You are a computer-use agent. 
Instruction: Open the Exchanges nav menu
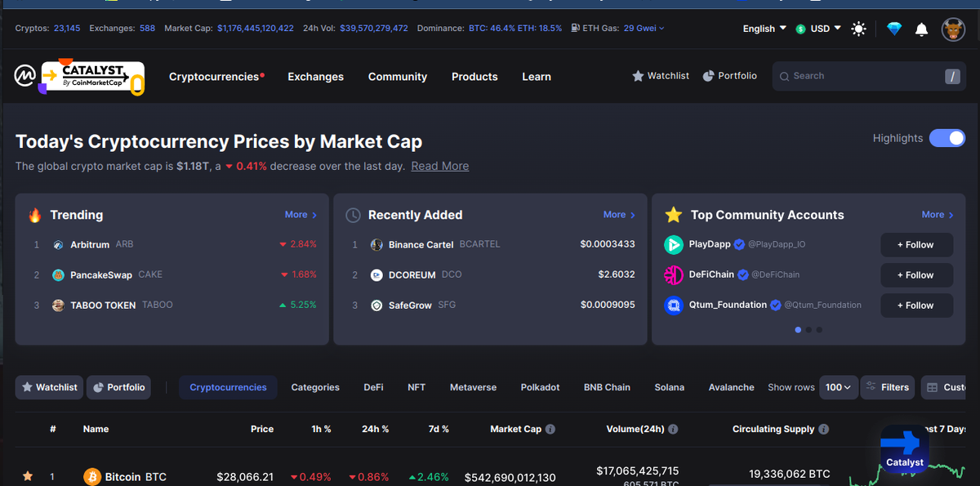click(315, 77)
